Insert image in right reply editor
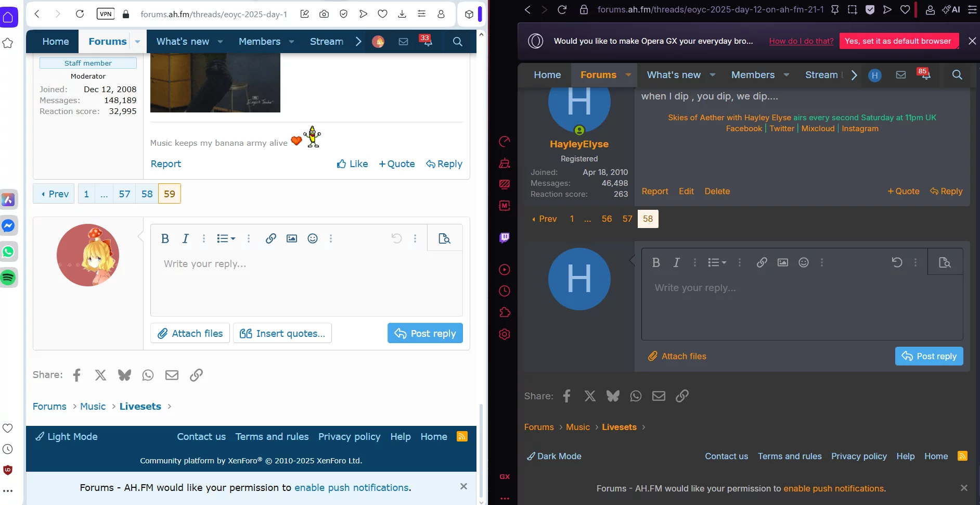The width and height of the screenshot is (980, 505). pos(782,262)
